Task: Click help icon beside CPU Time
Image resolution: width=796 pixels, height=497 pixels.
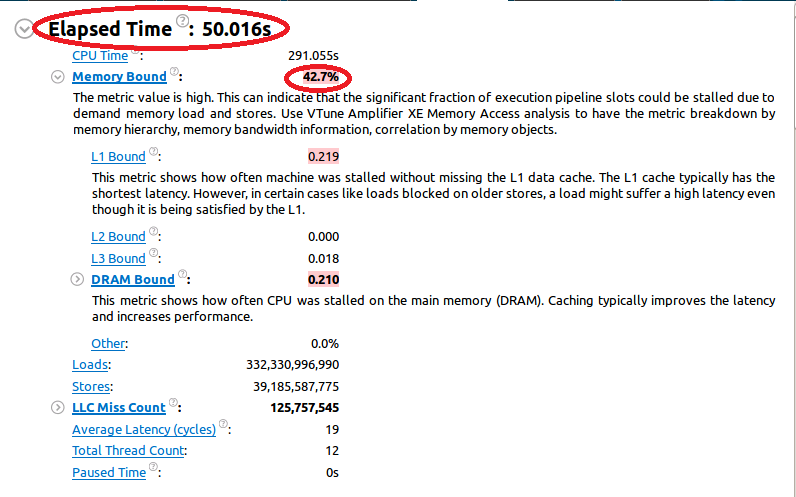Action: tap(135, 50)
